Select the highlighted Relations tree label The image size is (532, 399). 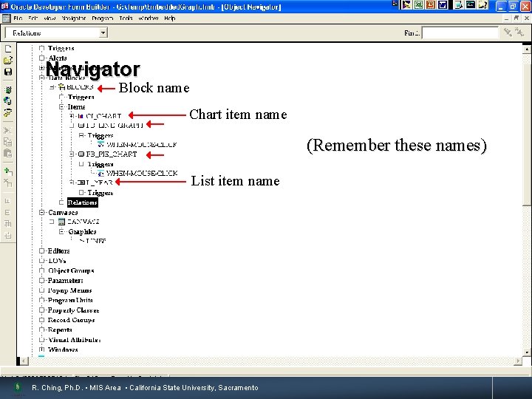(83, 202)
